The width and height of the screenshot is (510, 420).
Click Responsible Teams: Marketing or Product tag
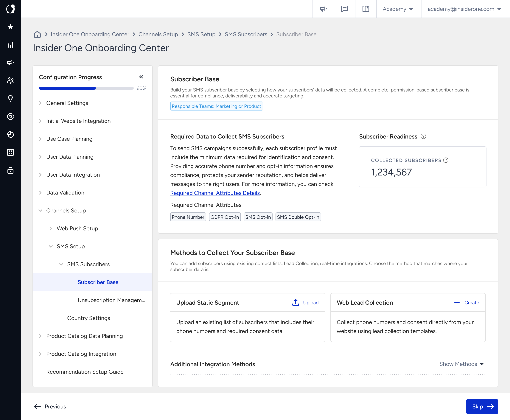pyautogui.click(x=217, y=106)
